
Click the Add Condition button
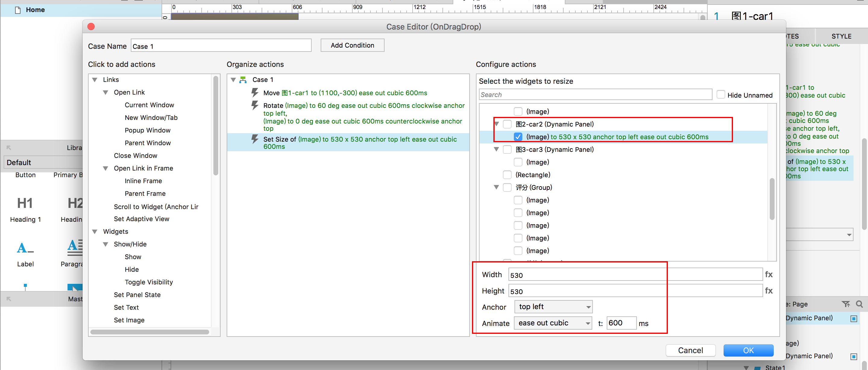coord(352,45)
